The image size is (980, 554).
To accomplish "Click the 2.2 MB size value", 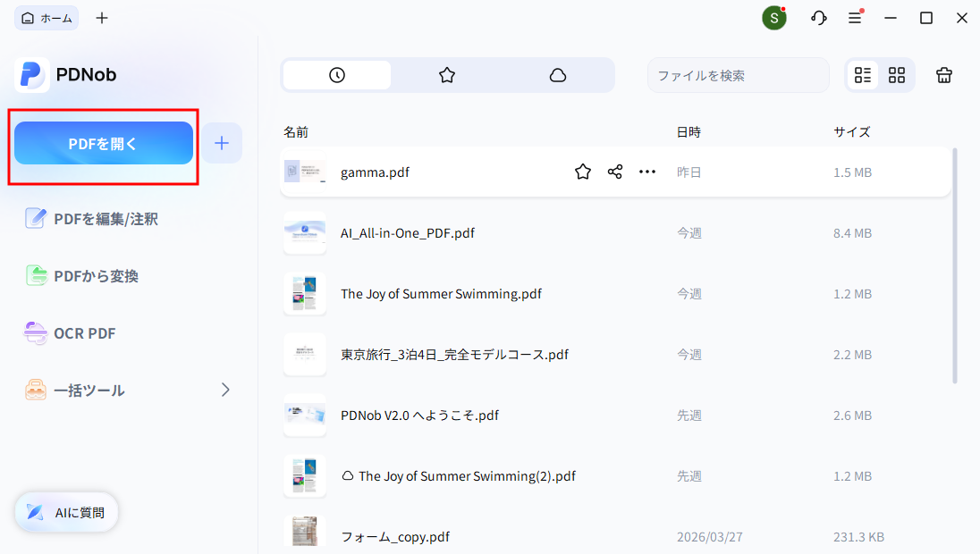I will [852, 355].
